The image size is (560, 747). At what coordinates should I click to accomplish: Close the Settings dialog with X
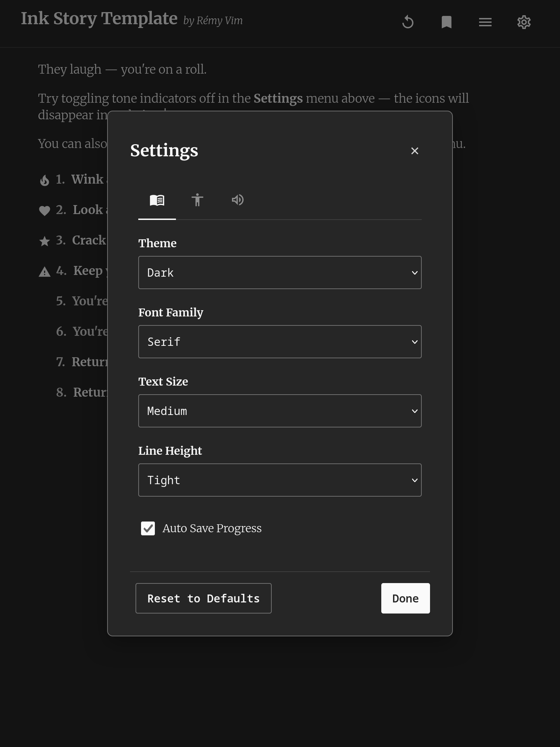[x=415, y=151]
